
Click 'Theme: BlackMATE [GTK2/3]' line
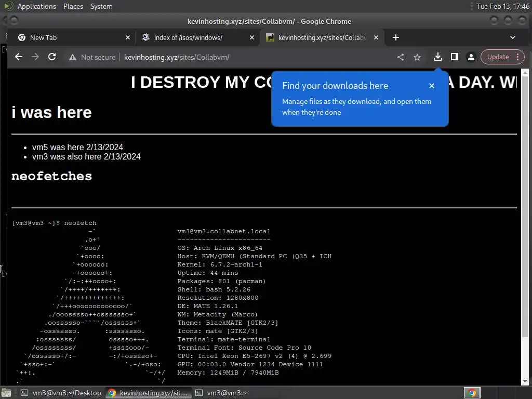[228, 323]
